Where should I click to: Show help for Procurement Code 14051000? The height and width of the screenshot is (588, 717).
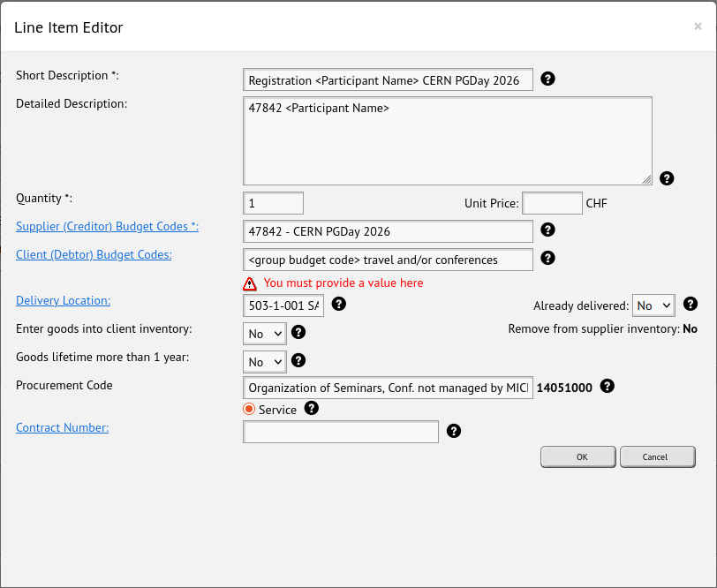[607, 387]
